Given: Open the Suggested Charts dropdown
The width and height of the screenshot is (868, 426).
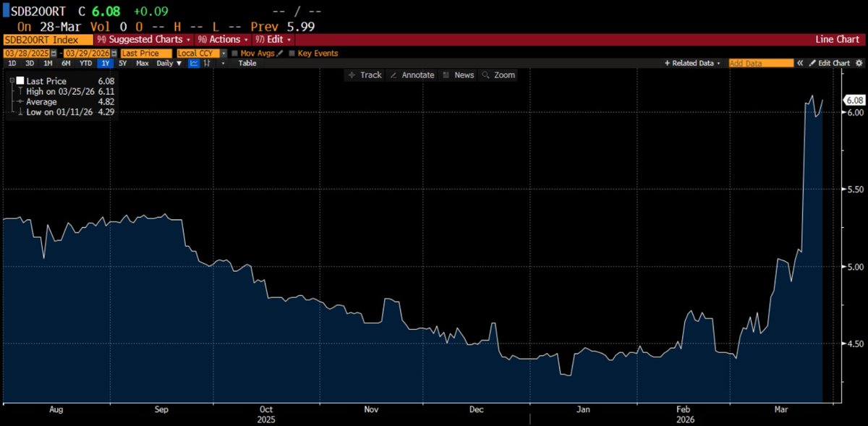Looking at the screenshot, I should (143, 40).
